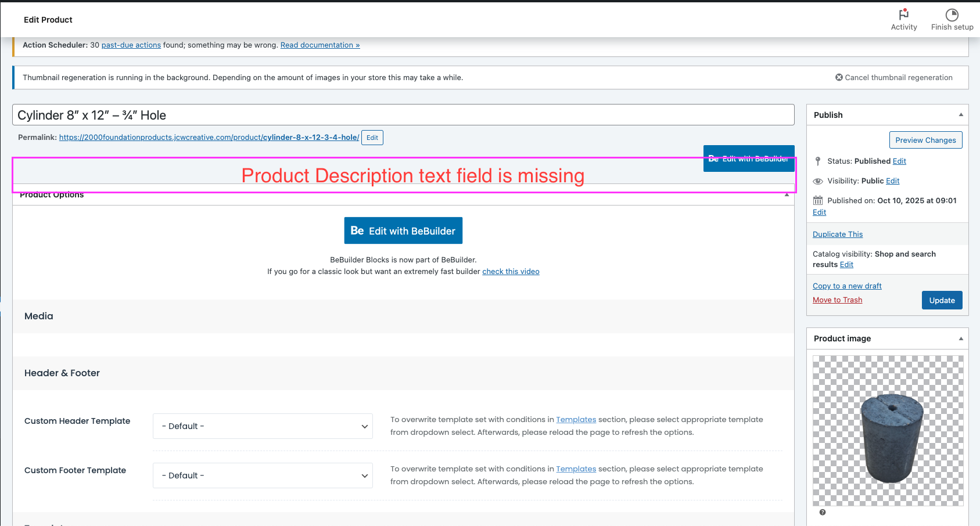Click the Be logo in Edit with BeBuilder
The width and height of the screenshot is (980, 526).
point(357,230)
